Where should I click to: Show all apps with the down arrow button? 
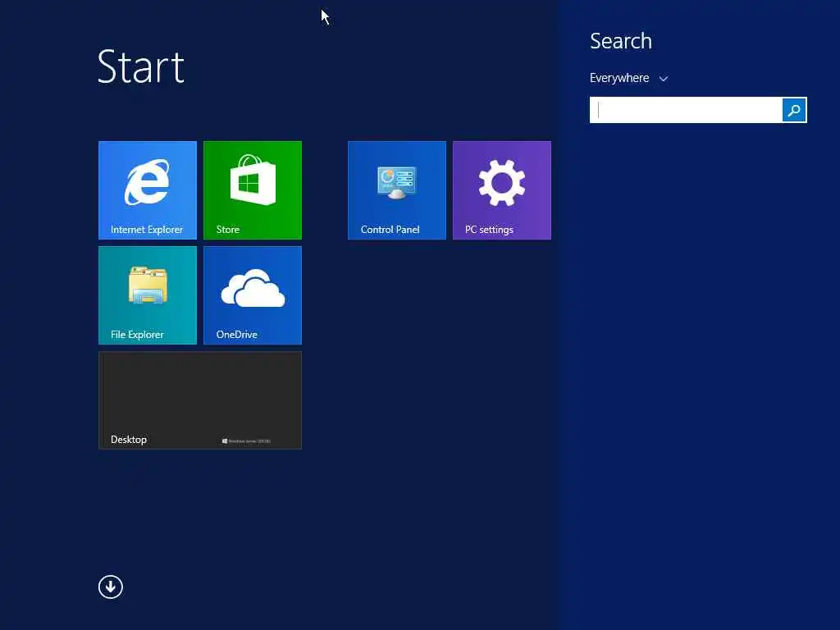click(111, 587)
